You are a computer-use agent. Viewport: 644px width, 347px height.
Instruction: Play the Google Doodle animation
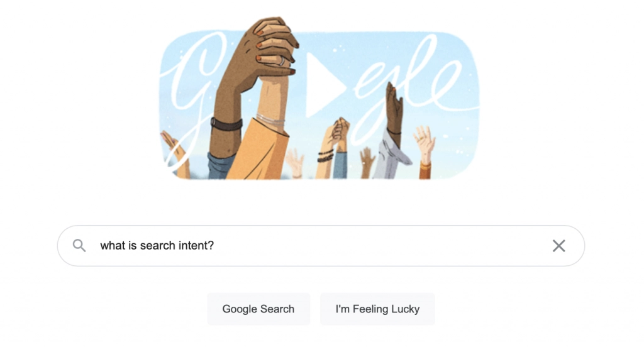coord(324,85)
